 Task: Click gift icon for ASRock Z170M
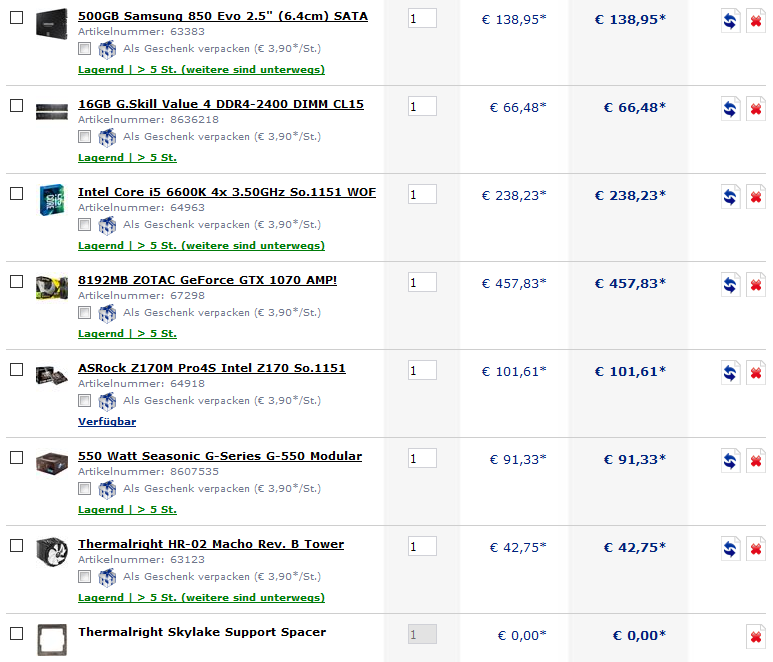pos(107,401)
